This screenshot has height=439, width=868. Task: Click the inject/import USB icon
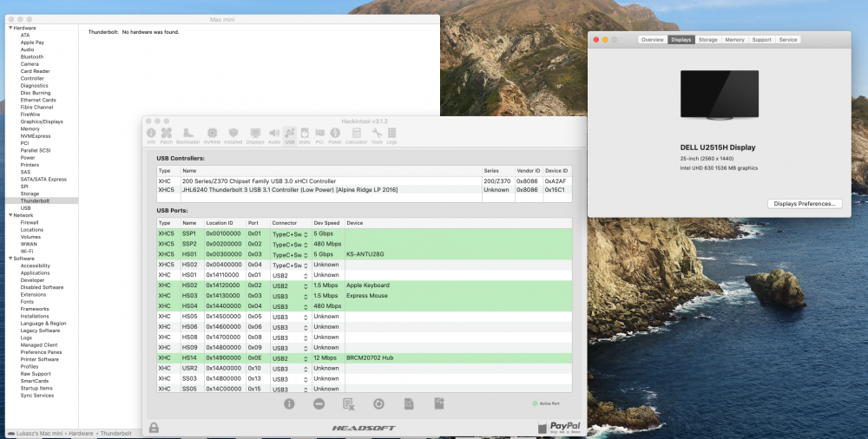tap(409, 404)
